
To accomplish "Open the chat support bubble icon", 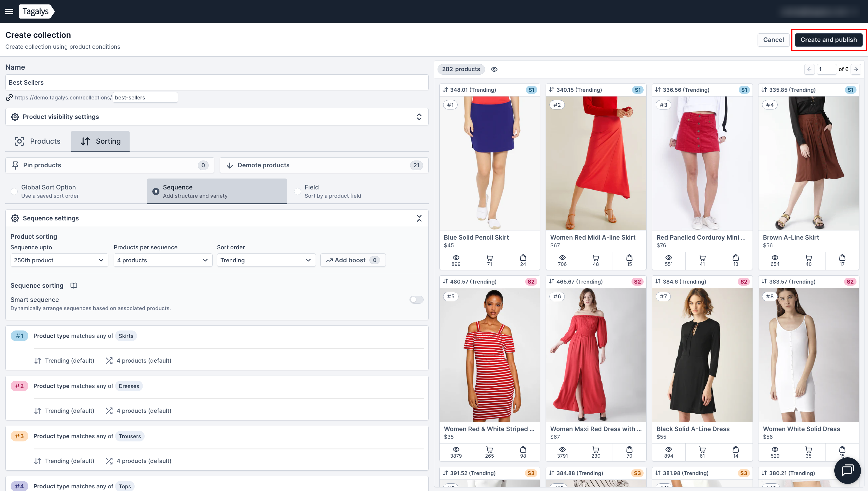I will pyautogui.click(x=847, y=470).
